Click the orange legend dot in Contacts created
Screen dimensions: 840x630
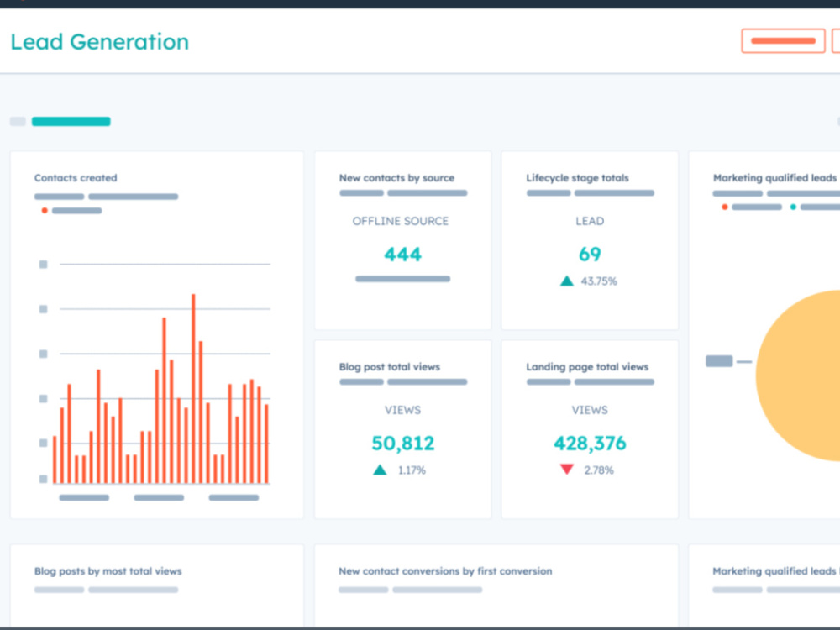tap(45, 211)
